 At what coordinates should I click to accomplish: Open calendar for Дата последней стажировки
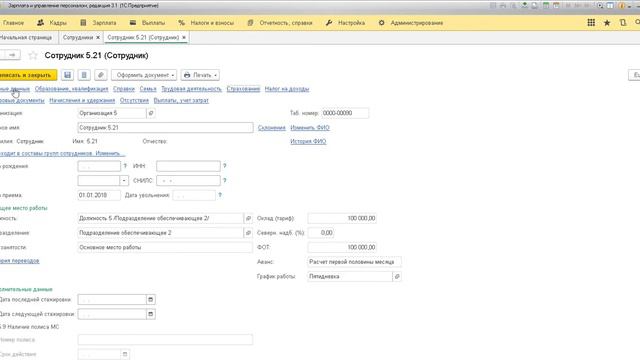pyautogui.click(x=151, y=300)
